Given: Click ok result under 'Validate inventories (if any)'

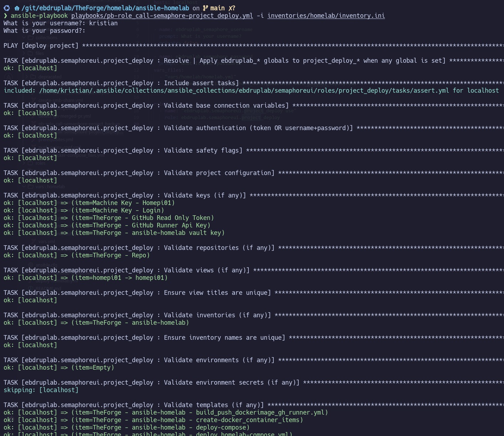Looking at the screenshot, I should pos(96,323).
